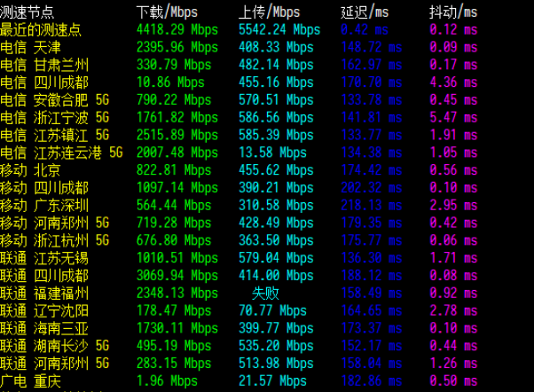Click the 延迟/ms column header
The image size is (534, 392).
(365, 12)
